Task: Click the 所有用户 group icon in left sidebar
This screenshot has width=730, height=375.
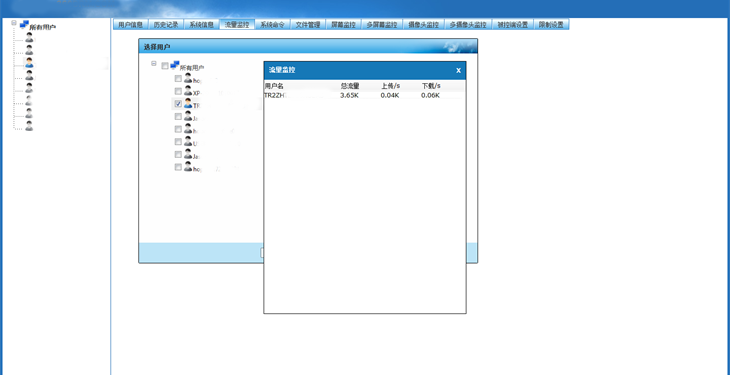Action: pos(24,24)
